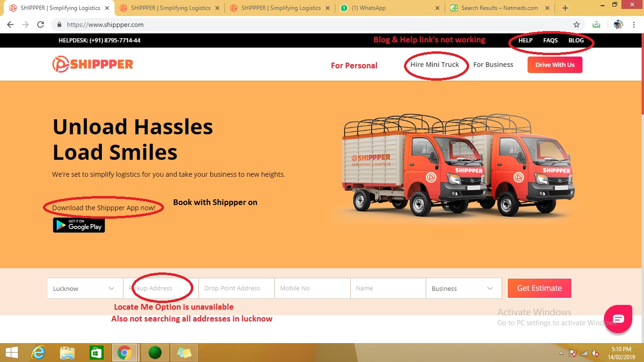644x362 pixels.
Task: Open the FAQS link in top bar
Action: click(550, 41)
